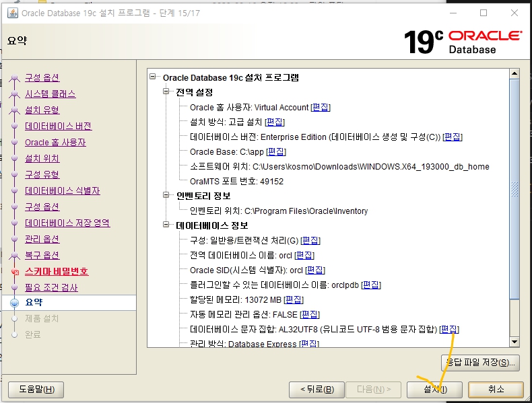Collapse the Oracle Database 19c 설치 프로그램 root node

[153, 77]
